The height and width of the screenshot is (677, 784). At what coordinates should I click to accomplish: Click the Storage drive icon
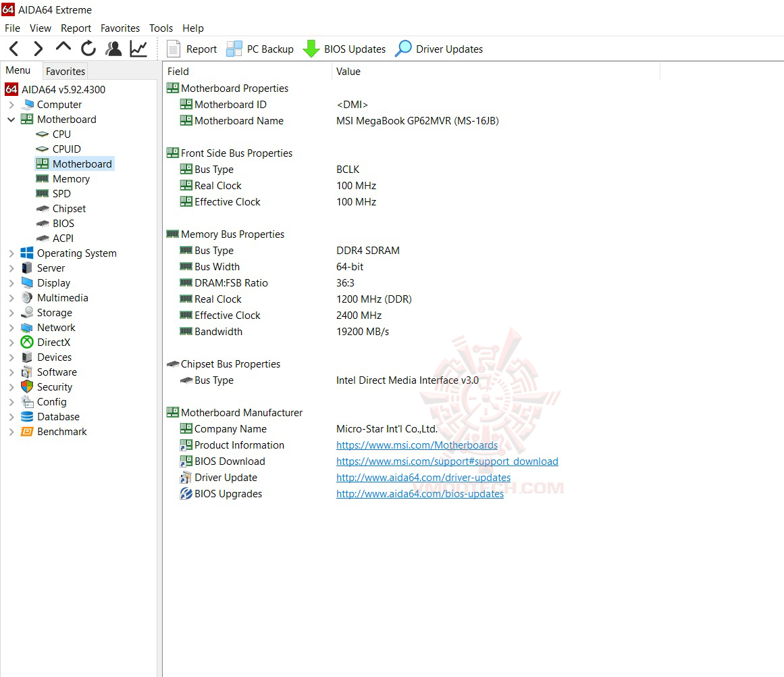(x=27, y=313)
